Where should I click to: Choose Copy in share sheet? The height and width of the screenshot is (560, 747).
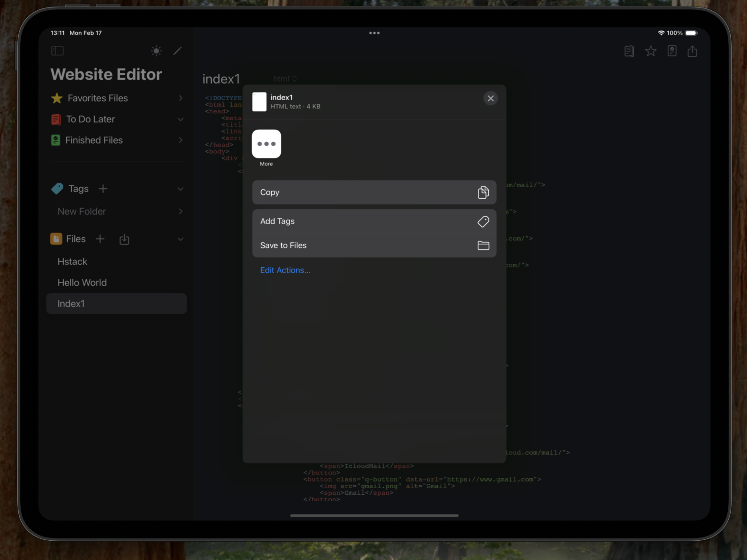tap(374, 192)
